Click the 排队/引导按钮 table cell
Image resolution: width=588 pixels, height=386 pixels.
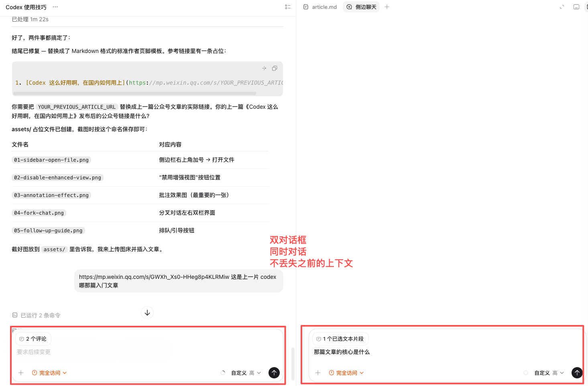click(x=177, y=230)
